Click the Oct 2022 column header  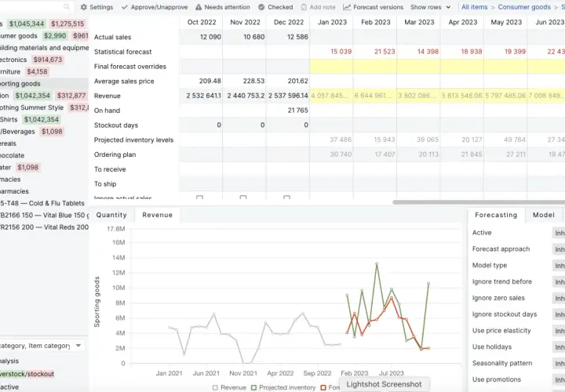tap(202, 22)
